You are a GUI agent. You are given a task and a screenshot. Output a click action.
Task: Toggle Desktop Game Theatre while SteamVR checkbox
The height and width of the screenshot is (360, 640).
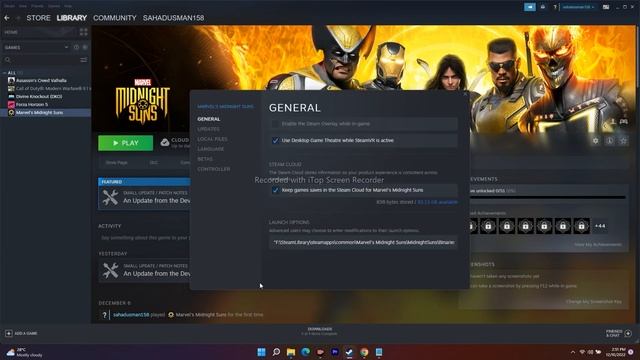[275, 140]
